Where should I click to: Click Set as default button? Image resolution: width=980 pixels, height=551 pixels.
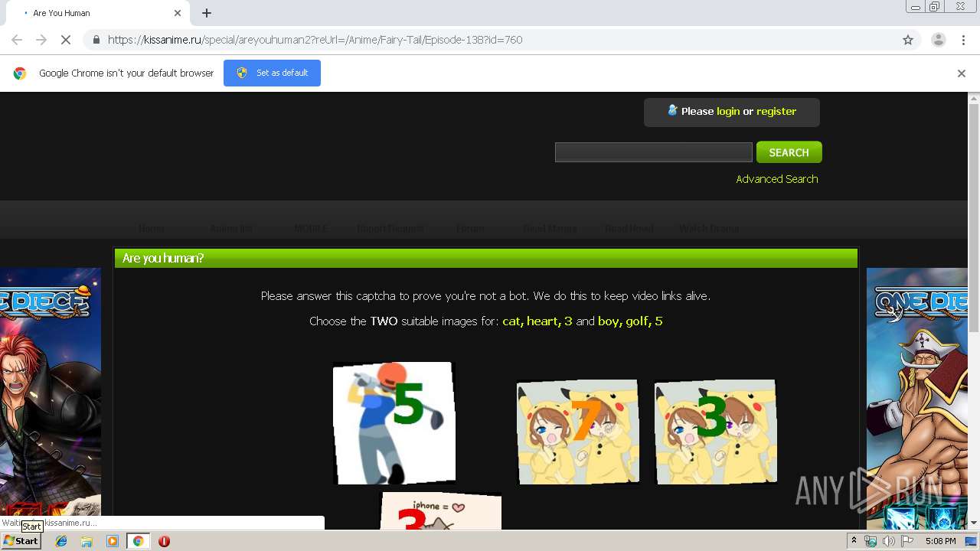click(x=272, y=73)
